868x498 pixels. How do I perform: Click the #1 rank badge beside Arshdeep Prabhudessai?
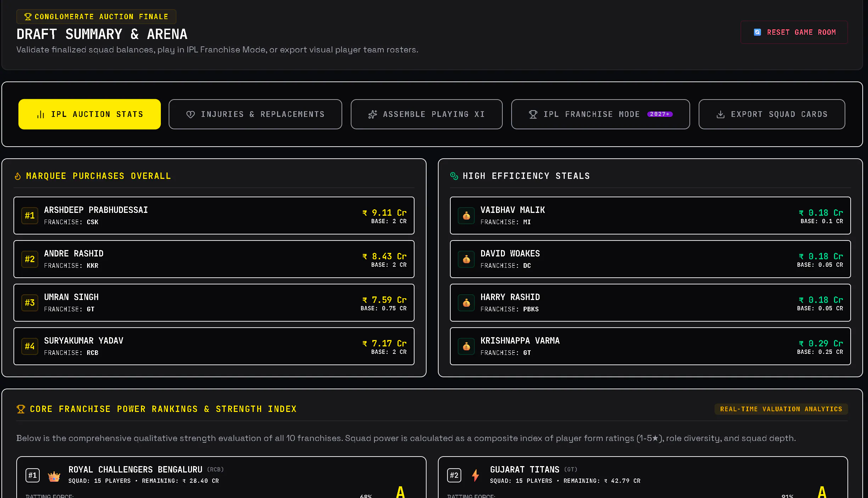click(30, 216)
